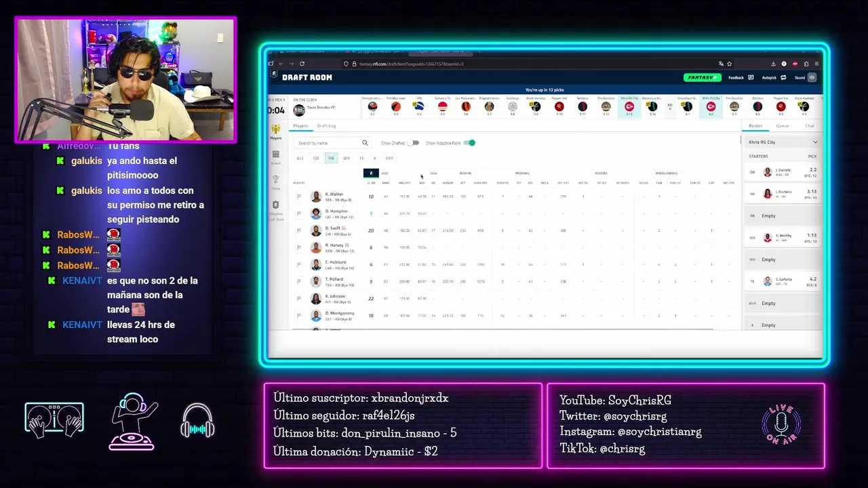Open the X. Worthy roster slot
The image size is (868, 488).
pyautogui.click(x=783, y=237)
